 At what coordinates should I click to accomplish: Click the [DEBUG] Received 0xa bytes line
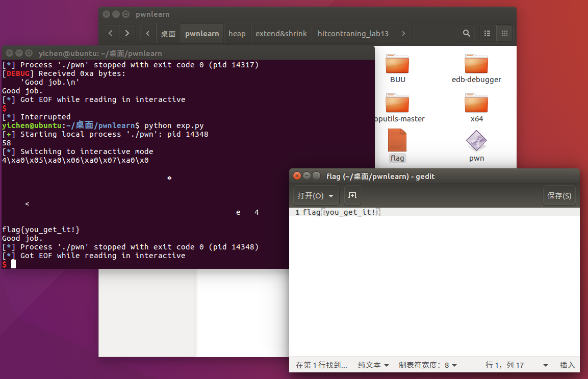click(x=64, y=73)
